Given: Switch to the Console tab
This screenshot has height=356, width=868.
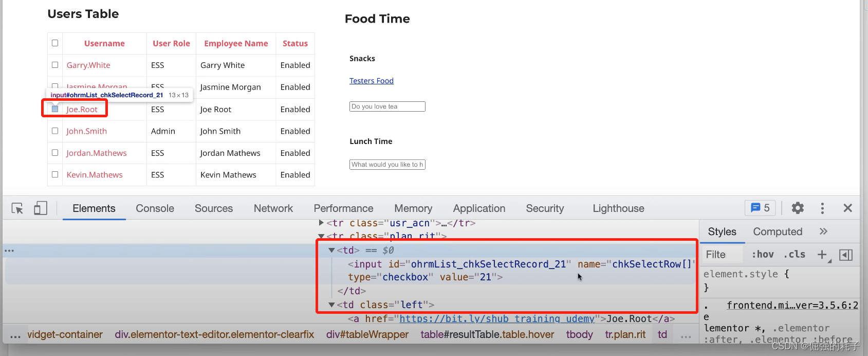Looking at the screenshot, I should 155,208.
